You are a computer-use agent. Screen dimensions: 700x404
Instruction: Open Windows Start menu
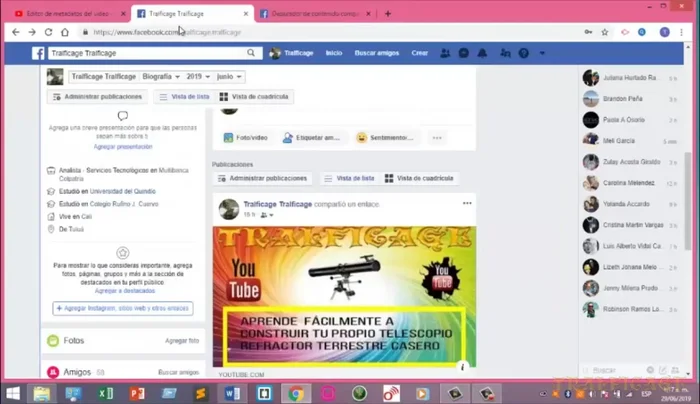click(x=13, y=393)
